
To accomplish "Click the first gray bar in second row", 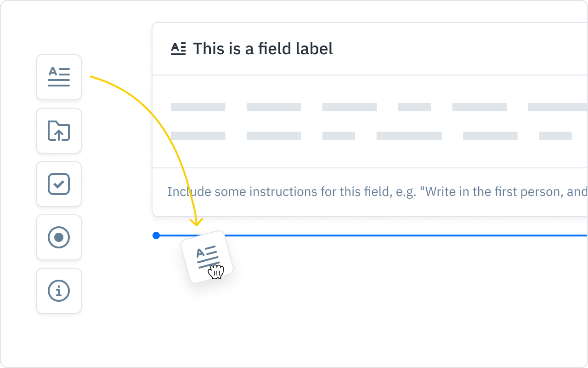I will tap(198, 136).
